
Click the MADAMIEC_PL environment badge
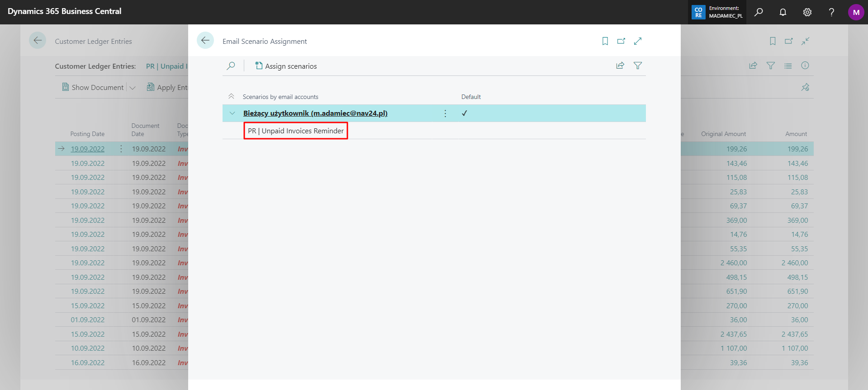[x=718, y=12]
